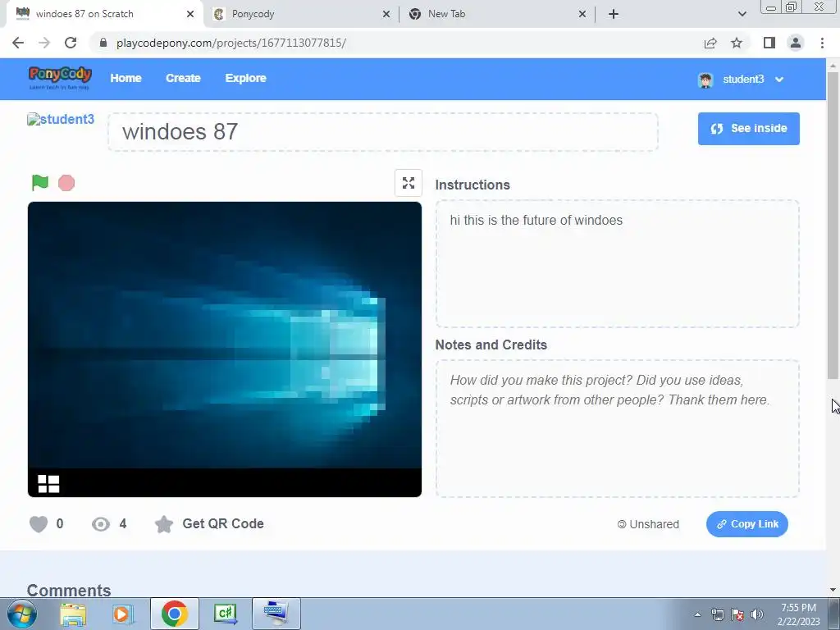This screenshot has width=840, height=630.
Task: Click the PonyCody logo
Action: (59, 78)
